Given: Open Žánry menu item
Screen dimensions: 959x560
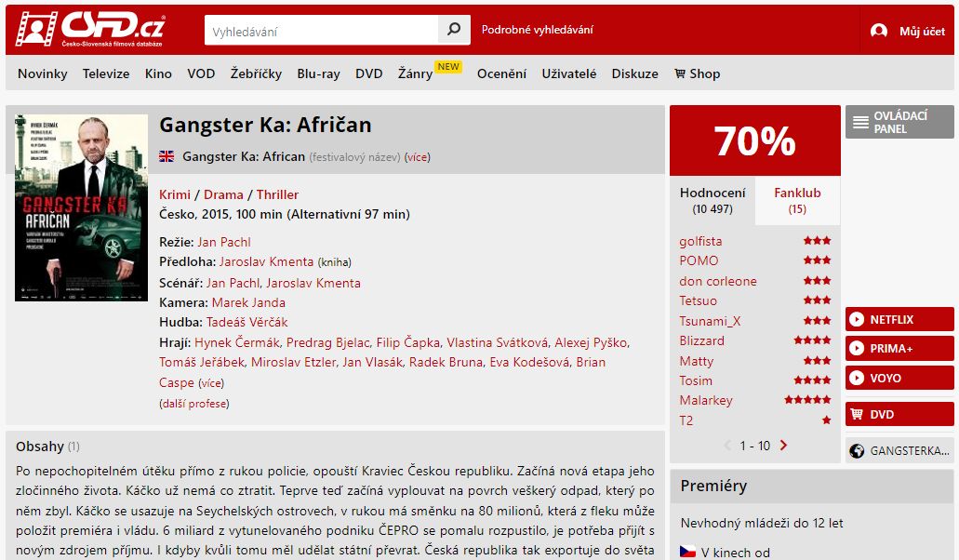Looking at the screenshot, I should [415, 73].
